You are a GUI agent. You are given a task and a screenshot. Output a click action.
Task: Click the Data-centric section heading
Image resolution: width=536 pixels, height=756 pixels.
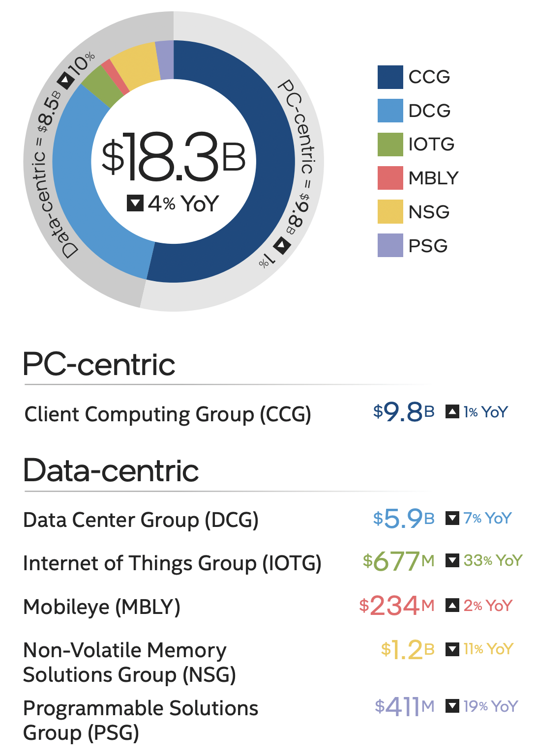[111, 470]
